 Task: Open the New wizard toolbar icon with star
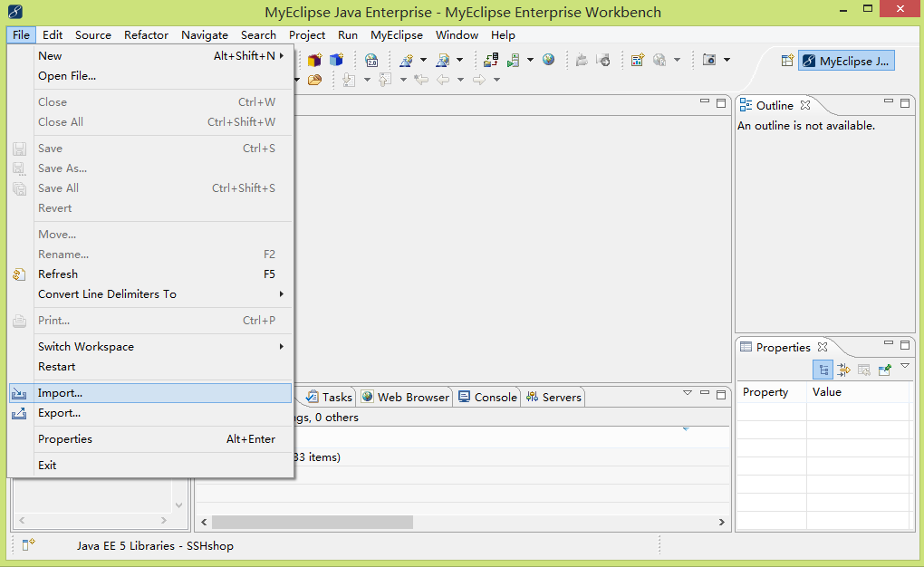click(406, 60)
